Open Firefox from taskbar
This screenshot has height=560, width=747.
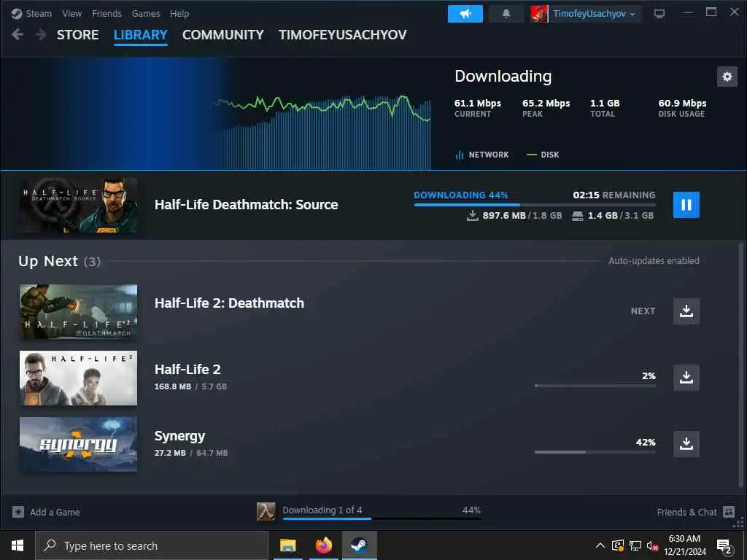coord(323,545)
